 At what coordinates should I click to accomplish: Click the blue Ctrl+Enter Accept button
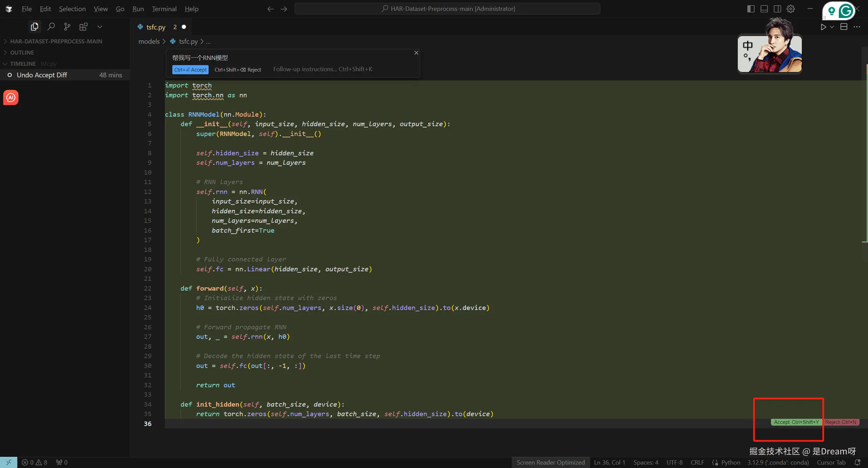tap(190, 70)
